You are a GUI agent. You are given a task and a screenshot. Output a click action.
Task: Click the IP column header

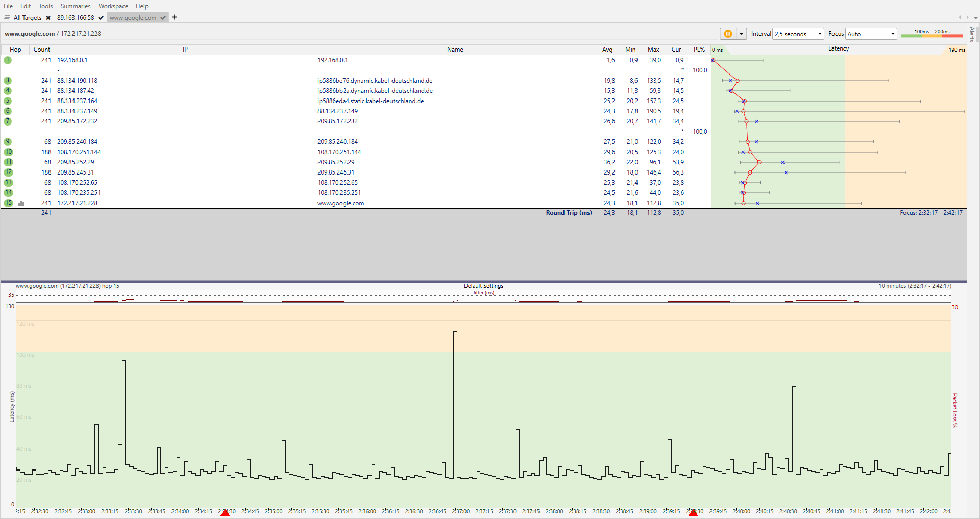click(x=185, y=50)
